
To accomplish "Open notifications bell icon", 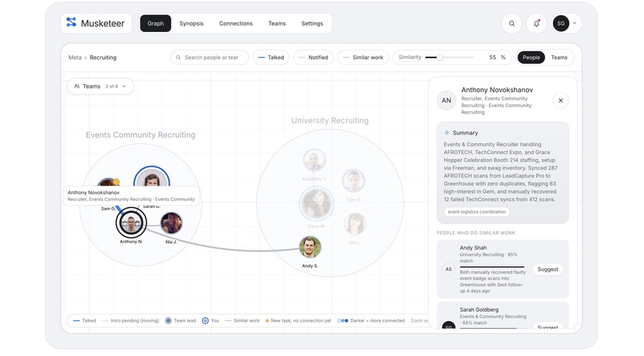I will tap(536, 23).
